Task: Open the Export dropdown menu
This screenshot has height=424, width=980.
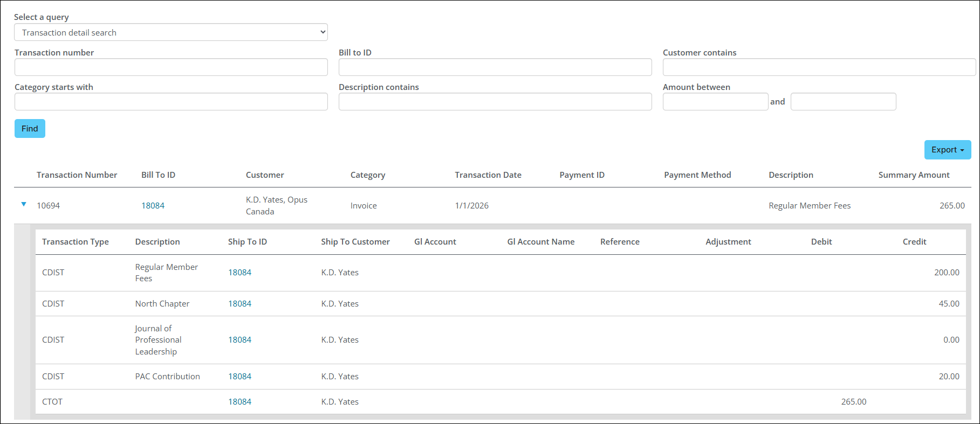Action: 947,150
